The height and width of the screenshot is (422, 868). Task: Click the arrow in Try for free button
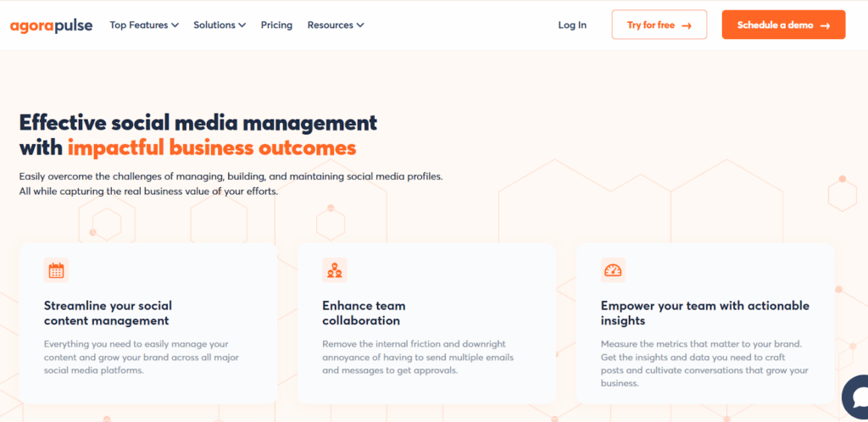[687, 25]
